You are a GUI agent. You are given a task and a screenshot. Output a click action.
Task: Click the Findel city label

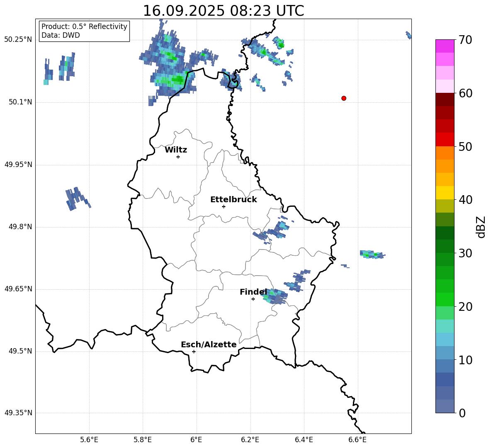253,292
